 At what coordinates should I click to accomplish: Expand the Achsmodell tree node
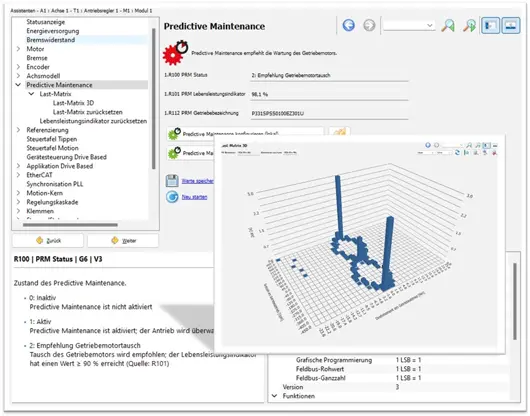pyautogui.click(x=18, y=76)
